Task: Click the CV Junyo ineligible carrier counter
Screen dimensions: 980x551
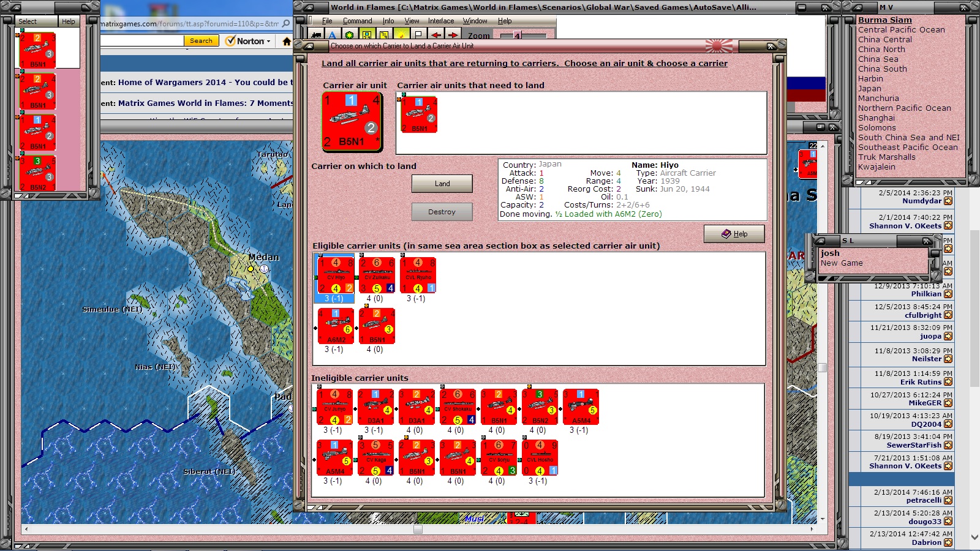Action: (335, 407)
